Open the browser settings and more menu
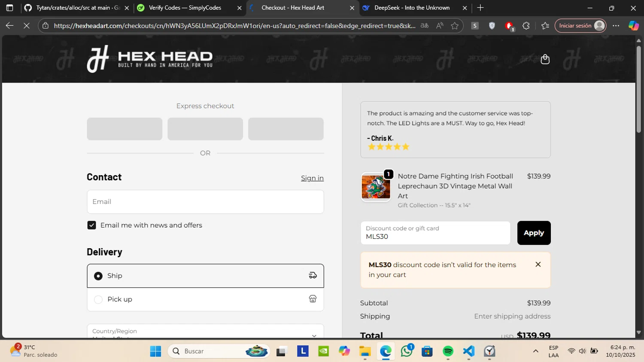Image resolution: width=644 pixels, height=362 pixels. (x=616, y=26)
